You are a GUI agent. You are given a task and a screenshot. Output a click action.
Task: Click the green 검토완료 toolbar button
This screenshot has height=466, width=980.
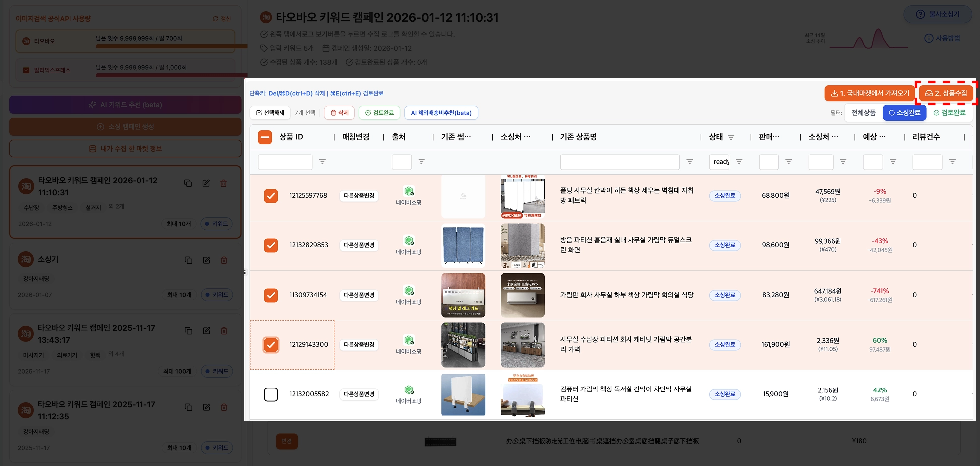coord(379,113)
